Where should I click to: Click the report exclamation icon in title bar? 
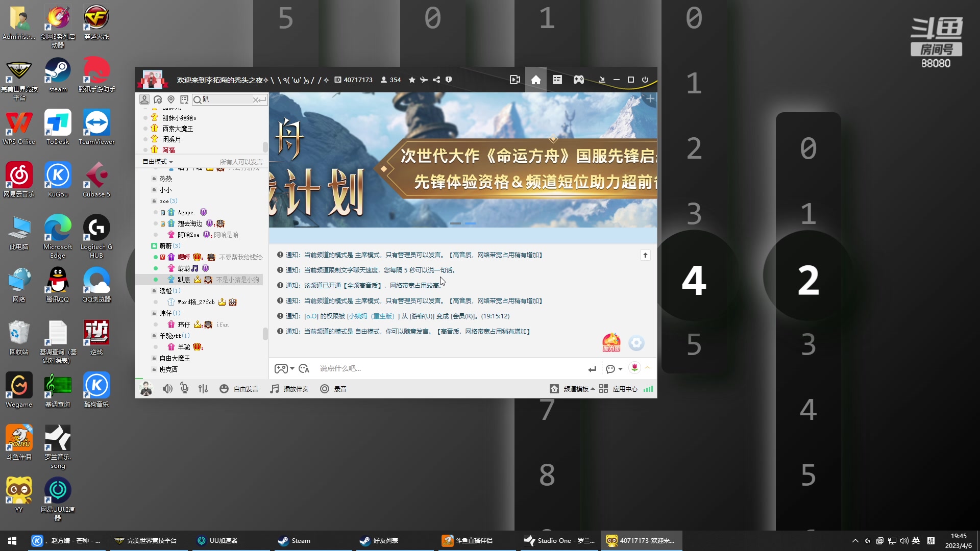click(449, 80)
